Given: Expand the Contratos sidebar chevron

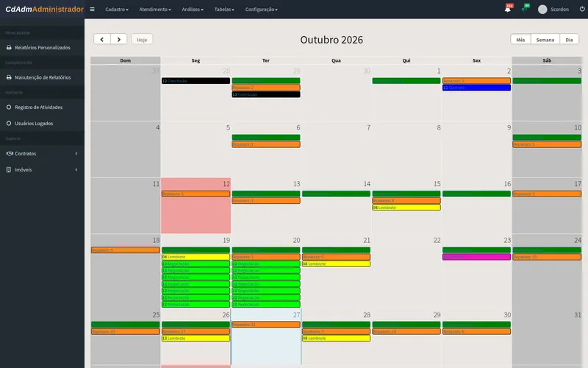Looking at the screenshot, I should (x=76, y=154).
